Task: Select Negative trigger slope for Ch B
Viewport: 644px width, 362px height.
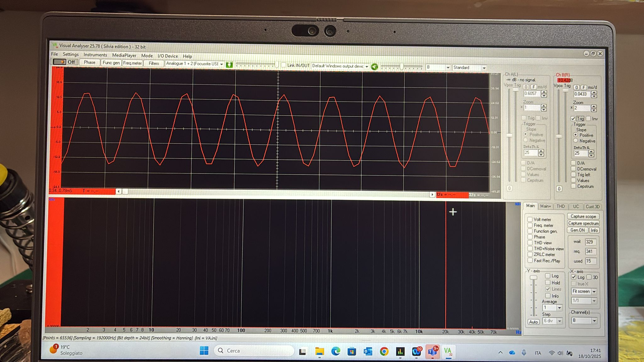Action: [575, 141]
